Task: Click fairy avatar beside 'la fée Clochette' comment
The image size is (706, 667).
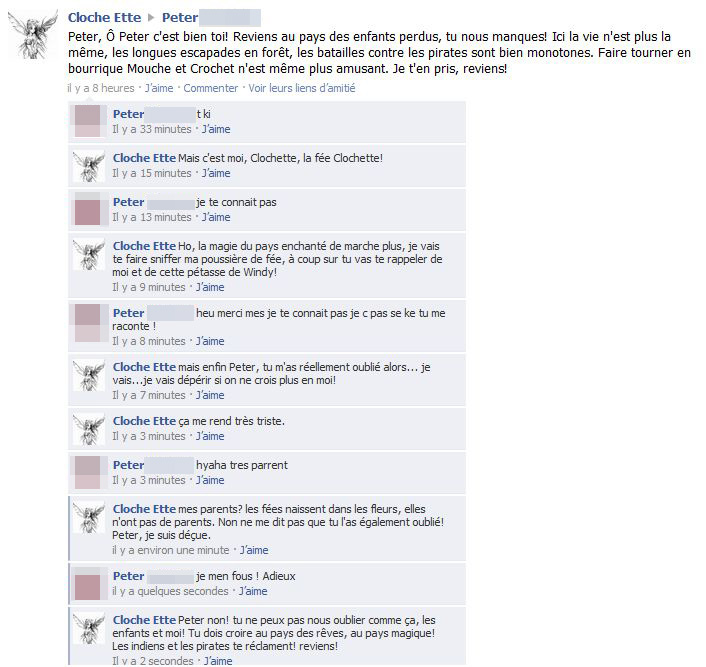Action: click(89, 166)
